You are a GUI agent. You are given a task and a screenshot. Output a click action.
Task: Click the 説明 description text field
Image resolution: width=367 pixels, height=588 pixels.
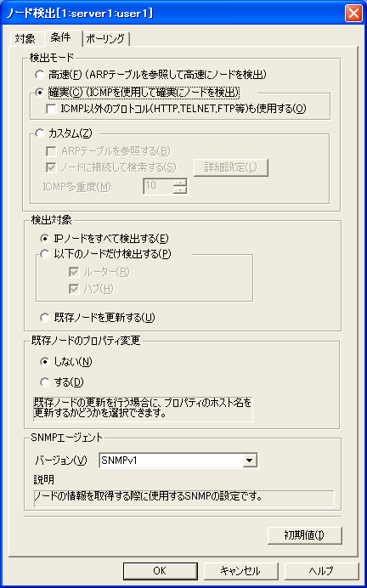coord(183,499)
